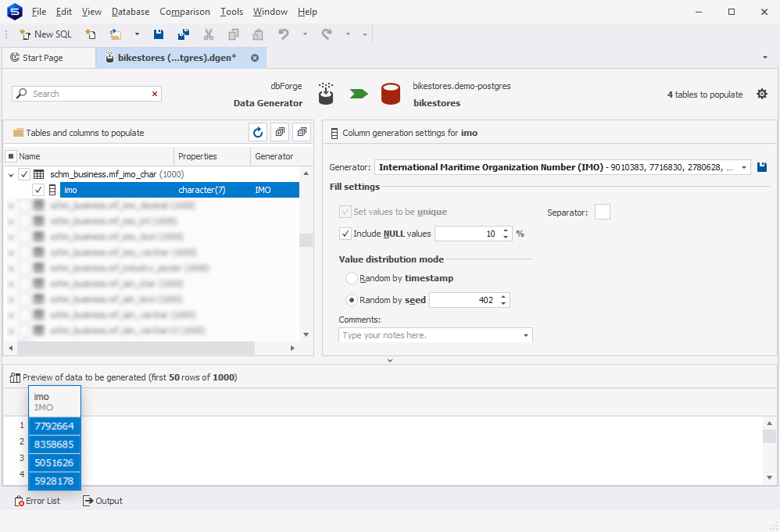Open the View menu

[91, 12]
